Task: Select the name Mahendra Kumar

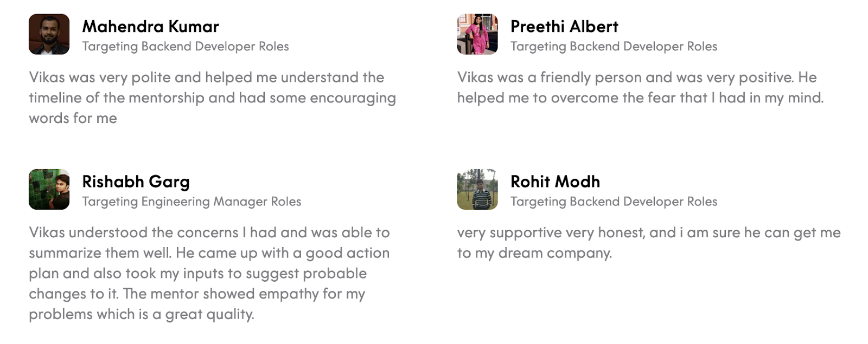Action: (x=150, y=27)
